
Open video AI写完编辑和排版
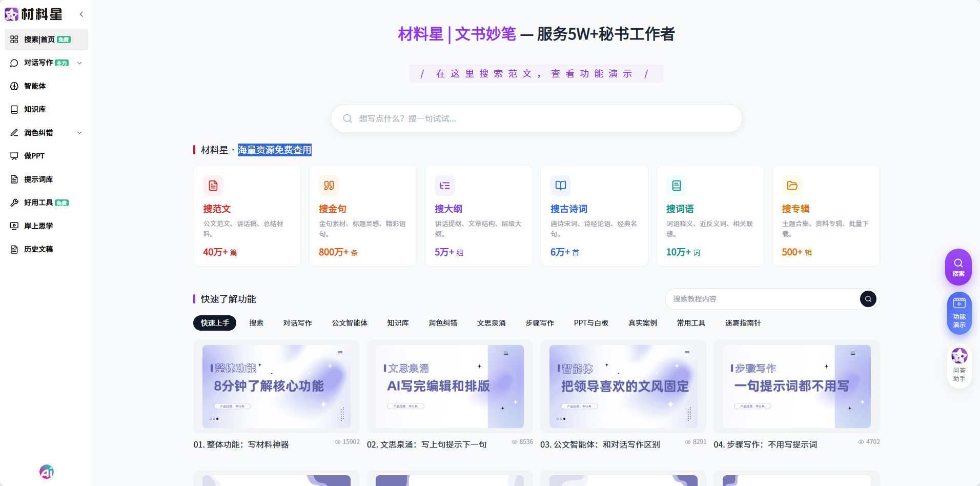click(450, 387)
